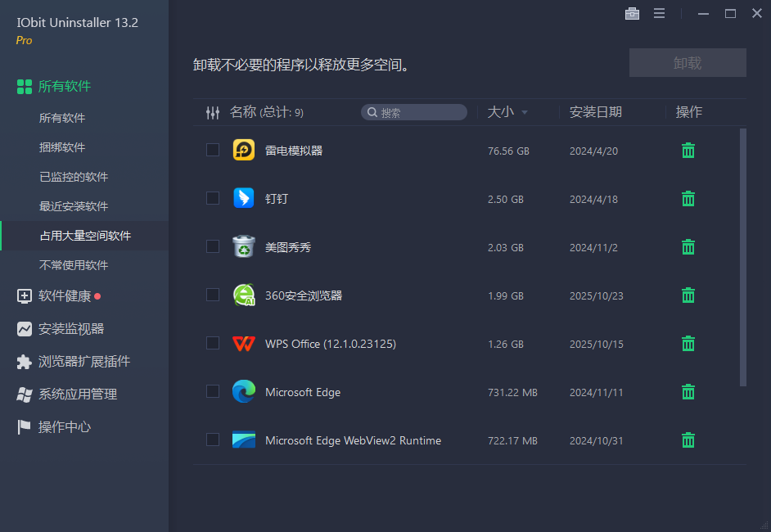Click the 360安全浏览器 app icon
The width and height of the screenshot is (771, 532).
[x=244, y=295]
